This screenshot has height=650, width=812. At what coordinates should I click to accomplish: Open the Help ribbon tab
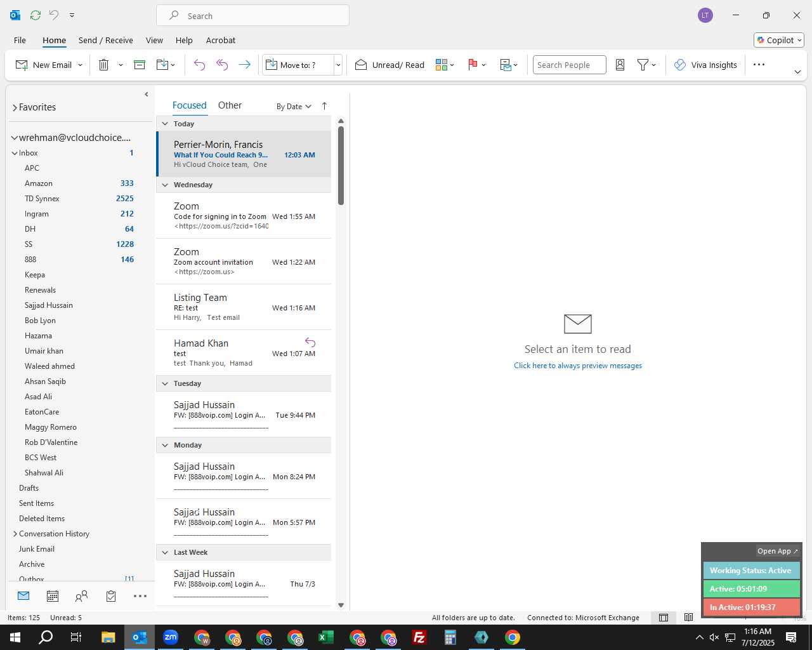[x=184, y=40]
